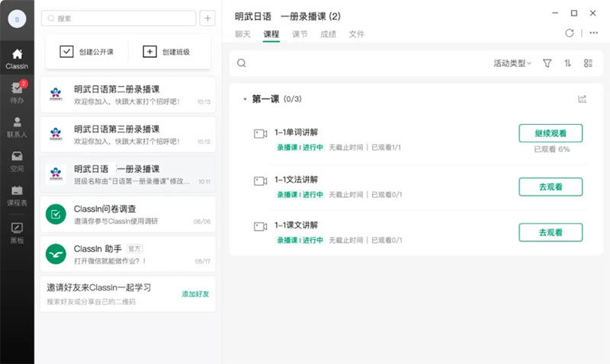Open 联系人 contacts in sidebar
Image resolution: width=610 pixels, height=364 pixels.
pos(17,126)
